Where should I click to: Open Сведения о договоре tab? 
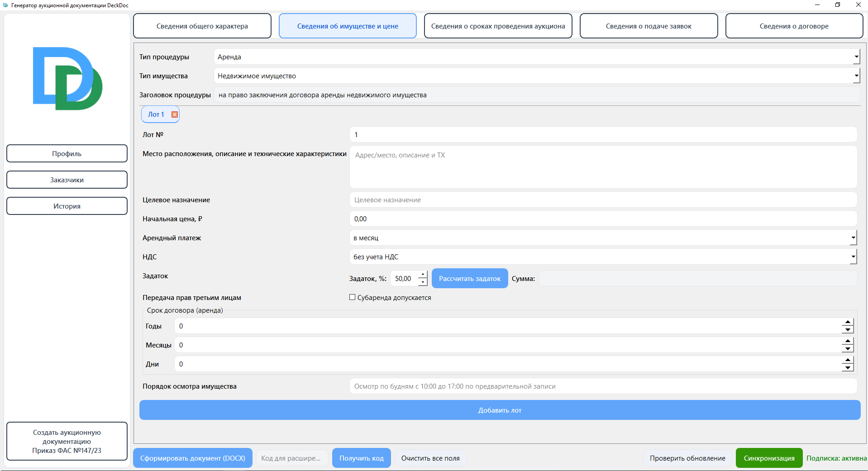click(x=794, y=26)
